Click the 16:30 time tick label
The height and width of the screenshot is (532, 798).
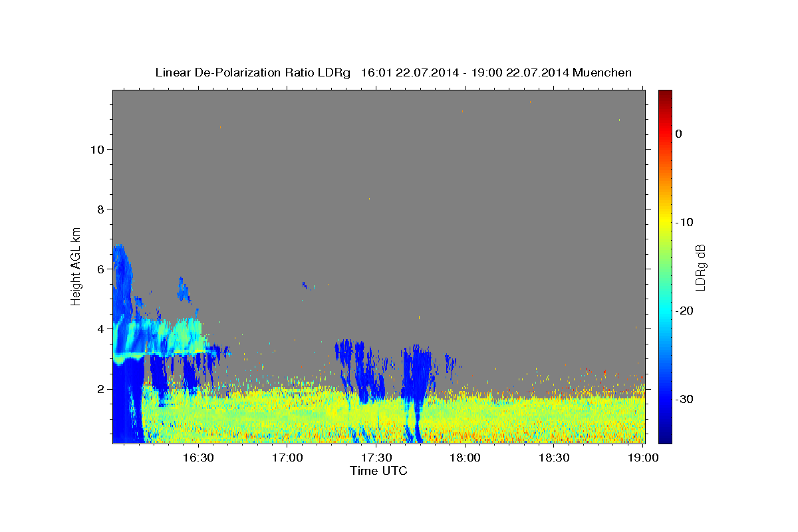(x=198, y=458)
